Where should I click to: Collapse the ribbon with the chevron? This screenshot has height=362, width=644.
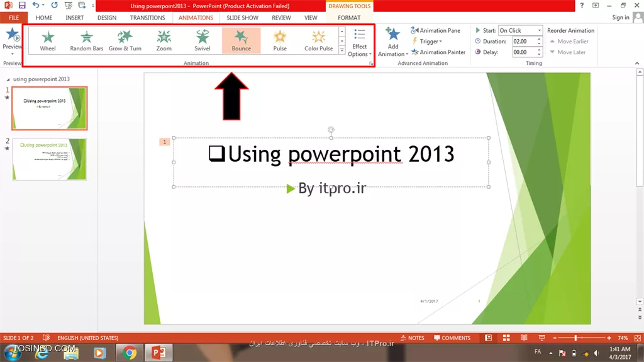point(637,64)
